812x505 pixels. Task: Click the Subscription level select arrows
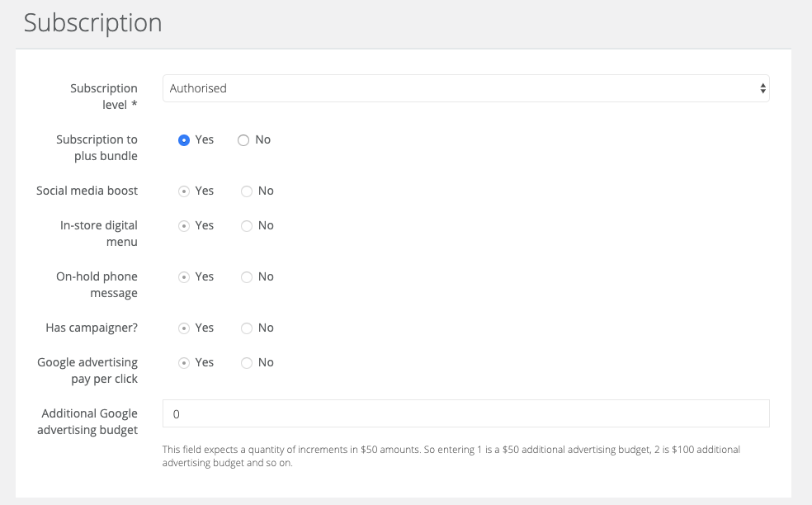[762, 88]
